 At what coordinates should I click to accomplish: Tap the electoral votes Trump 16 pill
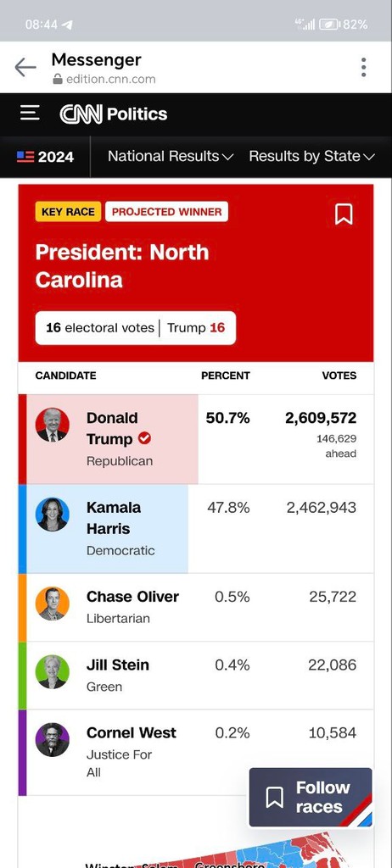click(136, 328)
